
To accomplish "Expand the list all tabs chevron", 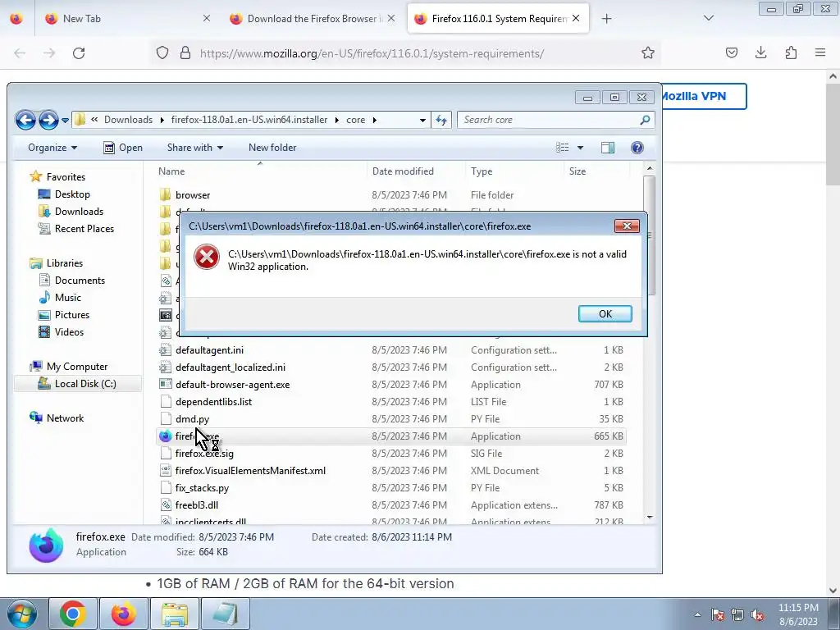I will tap(708, 18).
